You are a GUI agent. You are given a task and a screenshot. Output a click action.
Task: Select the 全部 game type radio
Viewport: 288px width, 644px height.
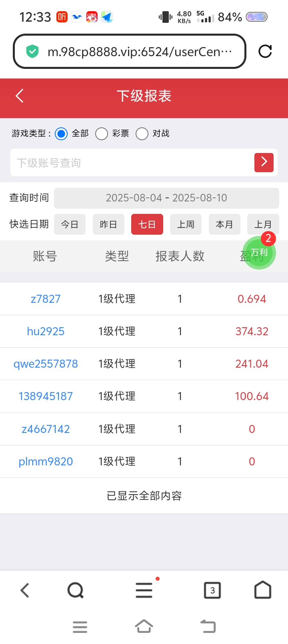[x=62, y=134]
